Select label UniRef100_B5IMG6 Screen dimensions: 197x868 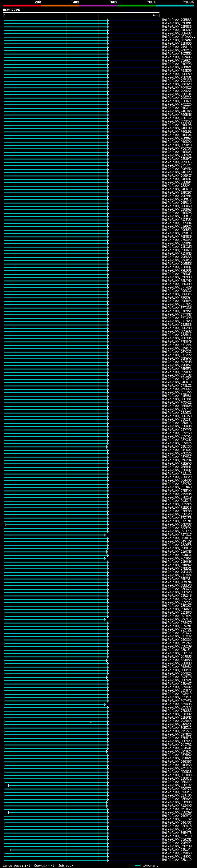coord(177,809)
